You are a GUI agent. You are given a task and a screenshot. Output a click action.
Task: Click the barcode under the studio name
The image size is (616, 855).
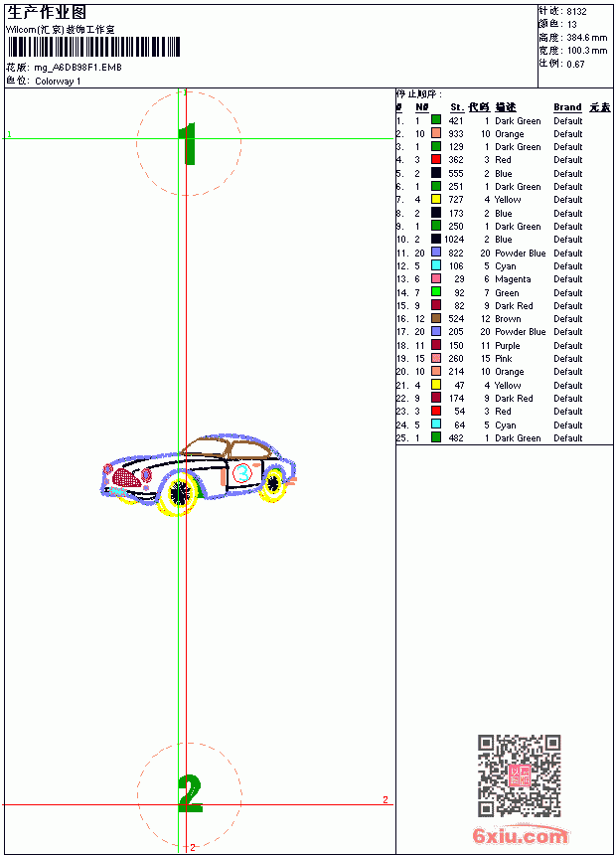click(x=93, y=47)
